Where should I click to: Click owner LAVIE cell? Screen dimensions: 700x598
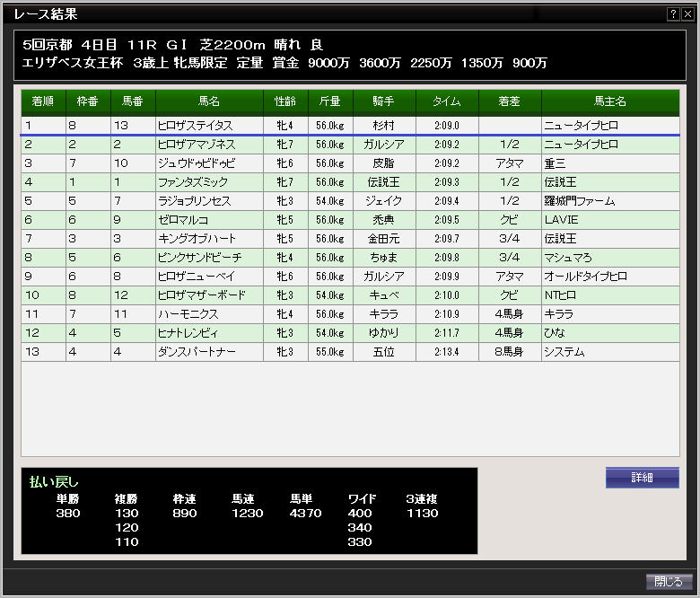(610, 220)
